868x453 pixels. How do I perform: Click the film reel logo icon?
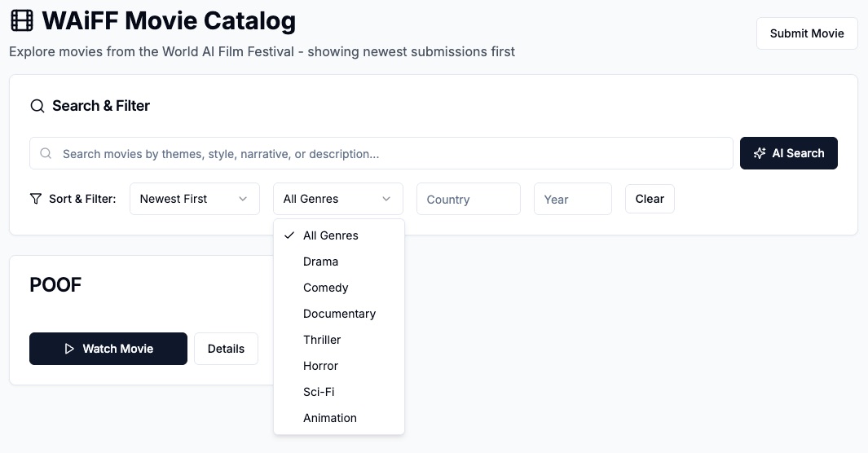(22, 20)
